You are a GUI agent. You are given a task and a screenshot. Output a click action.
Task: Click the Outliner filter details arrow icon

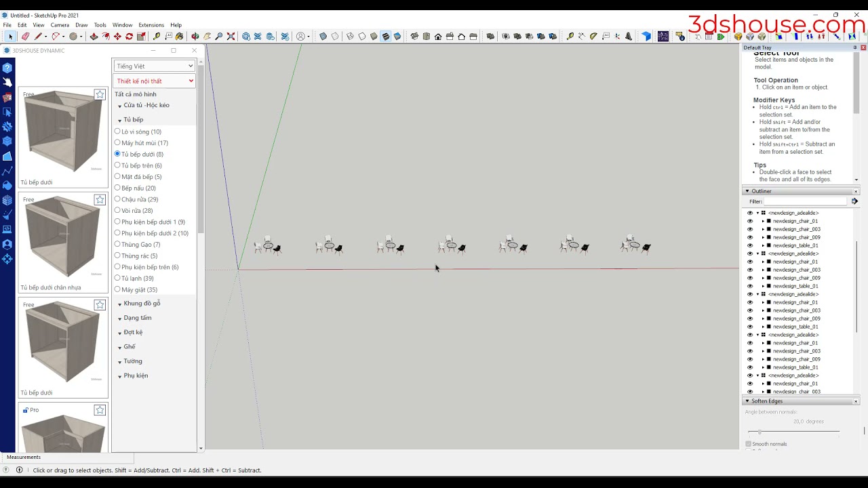tap(854, 201)
